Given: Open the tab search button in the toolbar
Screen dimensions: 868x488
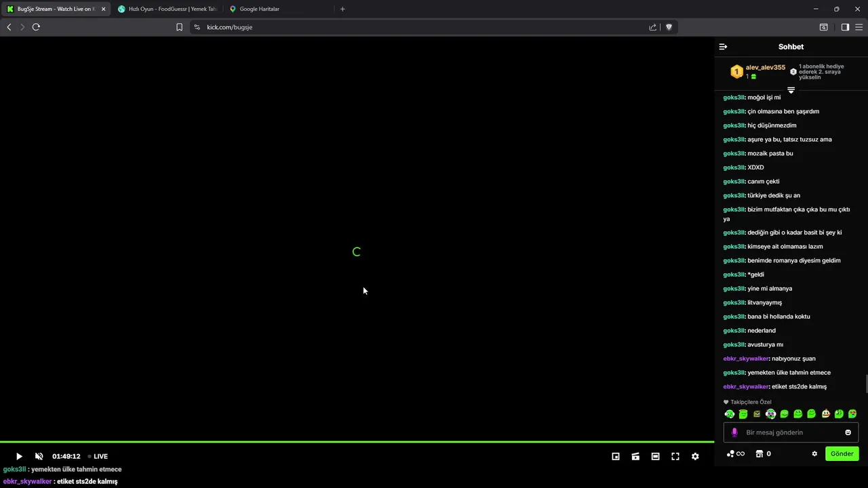Looking at the screenshot, I should (823, 27).
